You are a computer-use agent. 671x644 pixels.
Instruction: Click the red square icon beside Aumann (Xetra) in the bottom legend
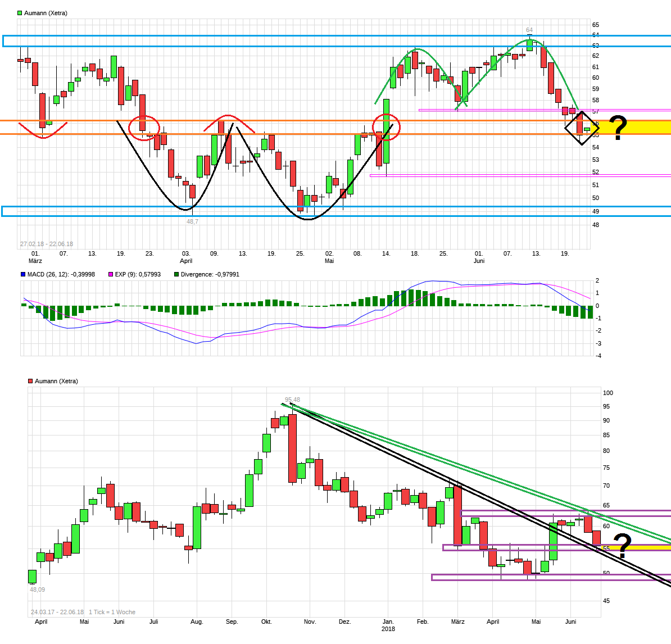tap(29, 380)
